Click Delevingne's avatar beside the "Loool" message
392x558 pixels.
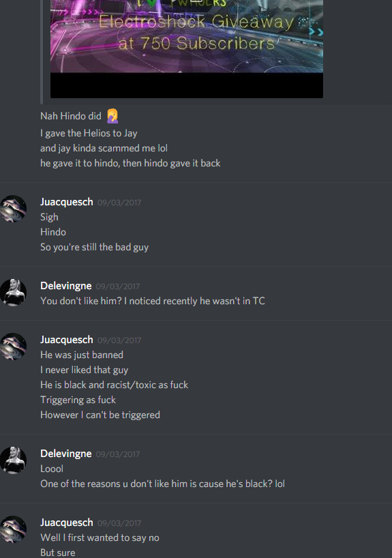(13, 460)
